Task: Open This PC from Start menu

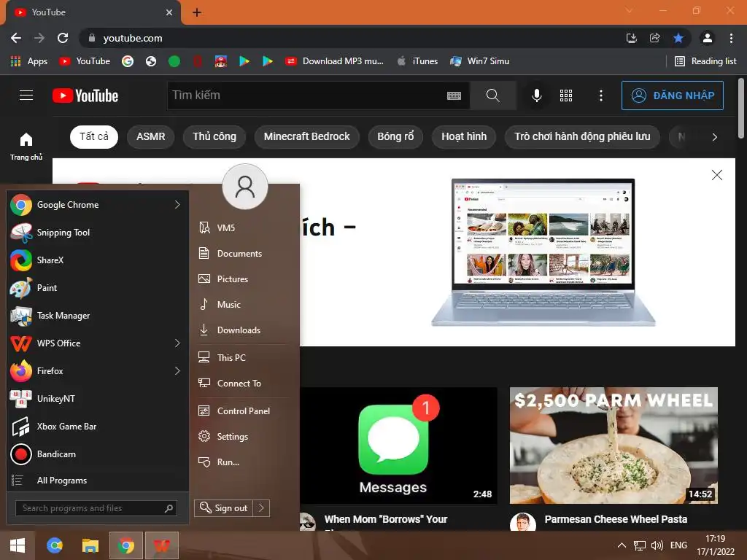Action: [x=244, y=357]
